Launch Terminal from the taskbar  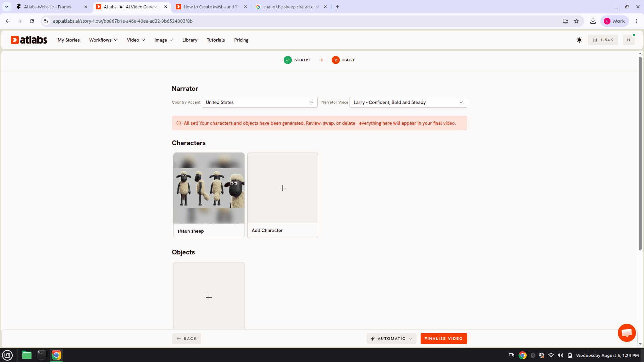[42, 355]
